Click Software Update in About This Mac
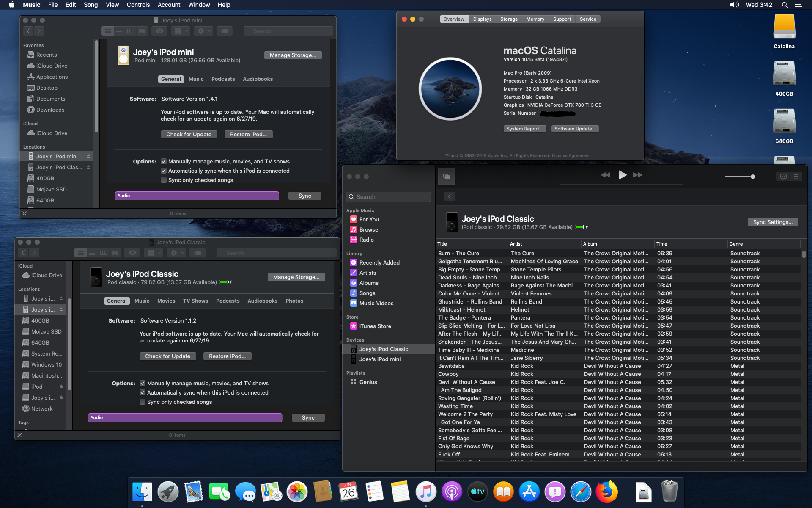This screenshot has height=508, width=812. [x=575, y=129]
